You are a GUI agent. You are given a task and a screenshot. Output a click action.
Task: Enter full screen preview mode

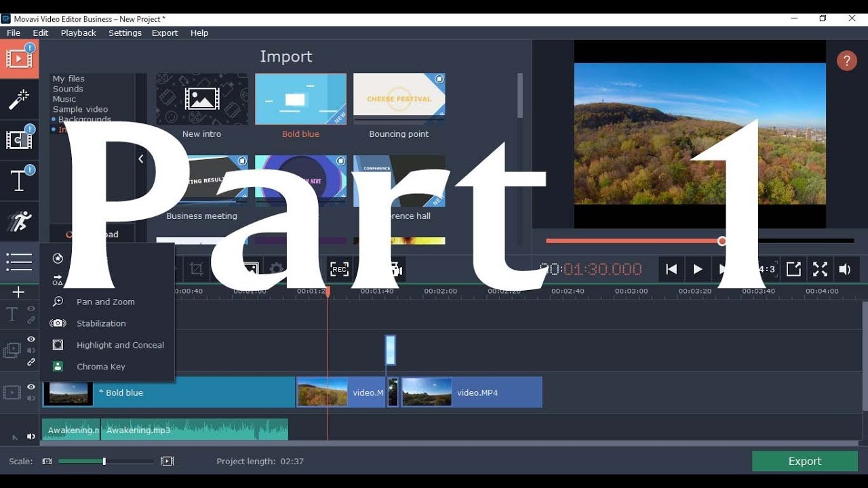click(820, 269)
